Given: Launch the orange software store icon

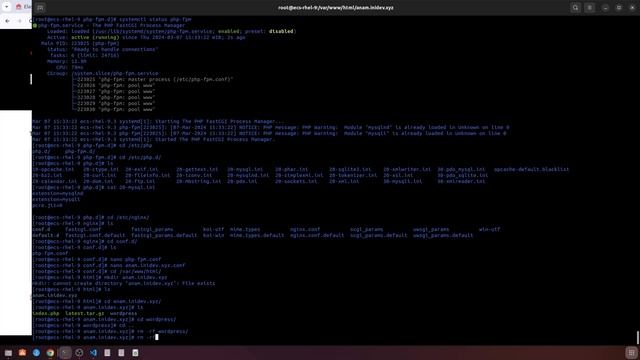Looking at the screenshot, I should coord(22,353).
